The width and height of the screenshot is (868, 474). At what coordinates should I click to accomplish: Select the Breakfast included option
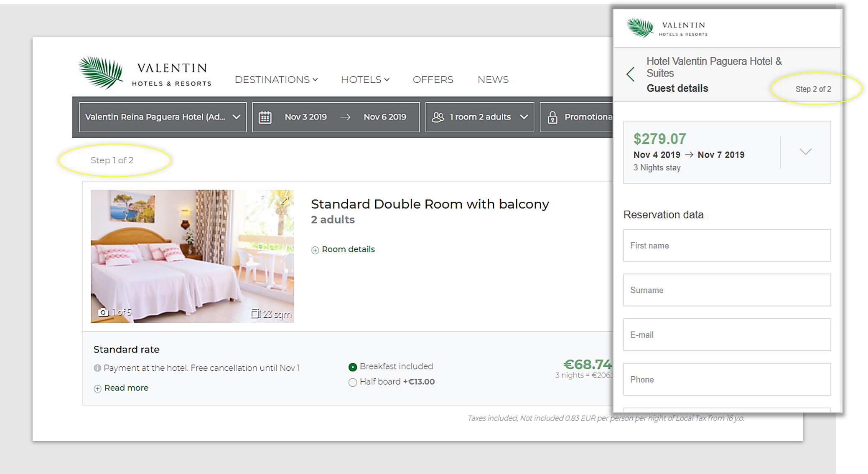click(x=353, y=367)
